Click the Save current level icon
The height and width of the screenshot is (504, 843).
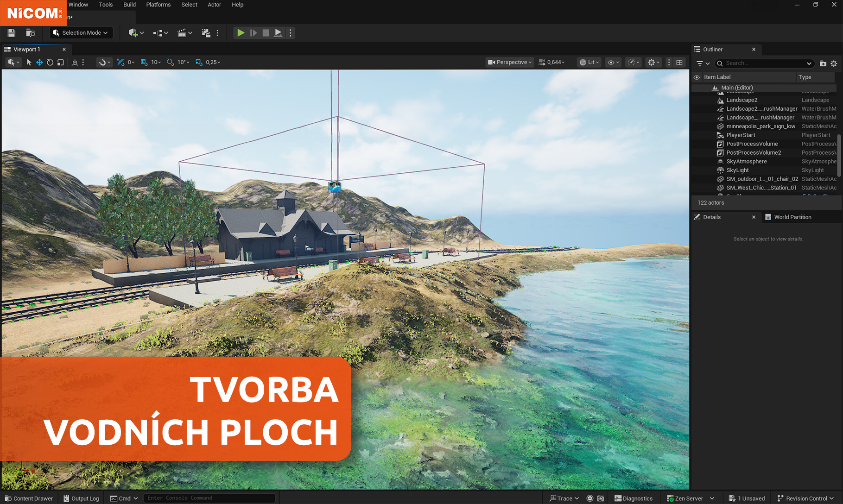tap(11, 33)
